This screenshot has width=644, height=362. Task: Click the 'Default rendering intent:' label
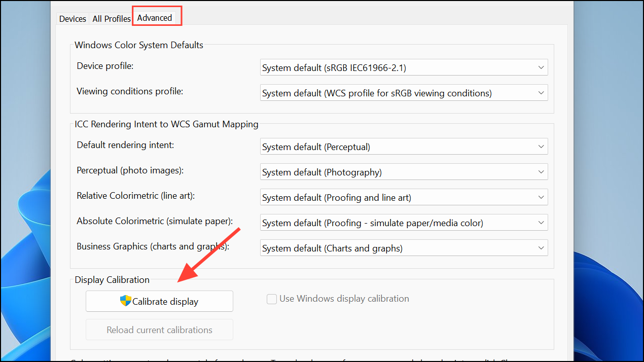tap(125, 145)
